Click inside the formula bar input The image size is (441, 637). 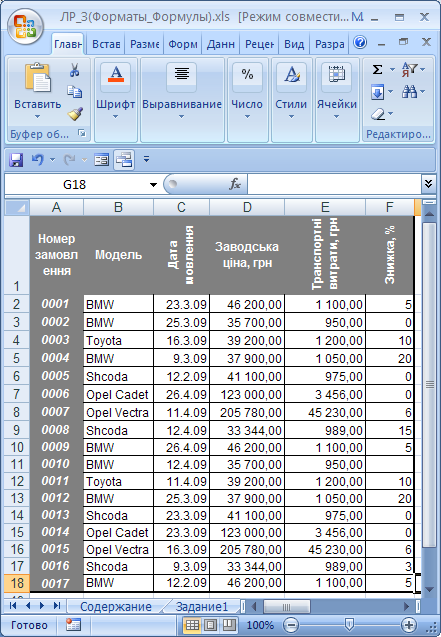(x=334, y=184)
